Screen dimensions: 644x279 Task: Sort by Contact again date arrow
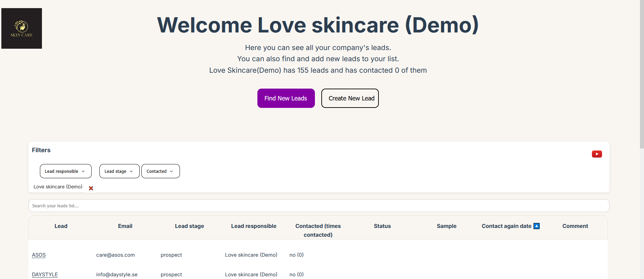[536, 226]
